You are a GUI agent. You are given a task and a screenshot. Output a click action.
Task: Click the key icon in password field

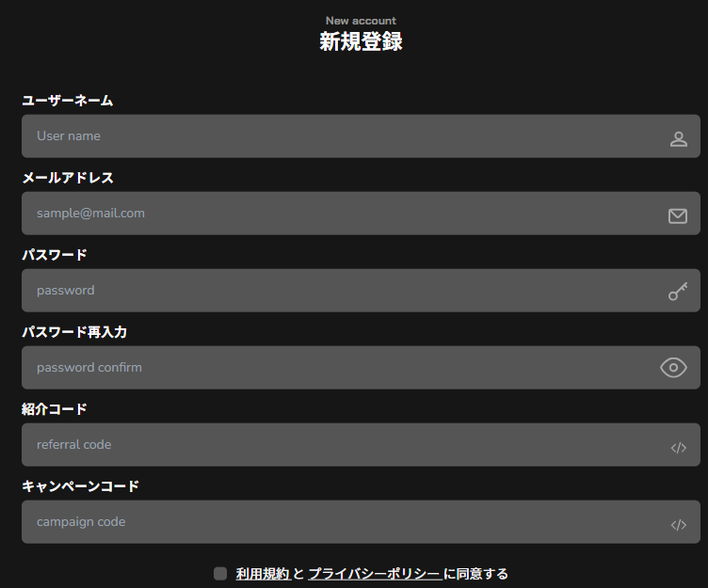(x=678, y=291)
